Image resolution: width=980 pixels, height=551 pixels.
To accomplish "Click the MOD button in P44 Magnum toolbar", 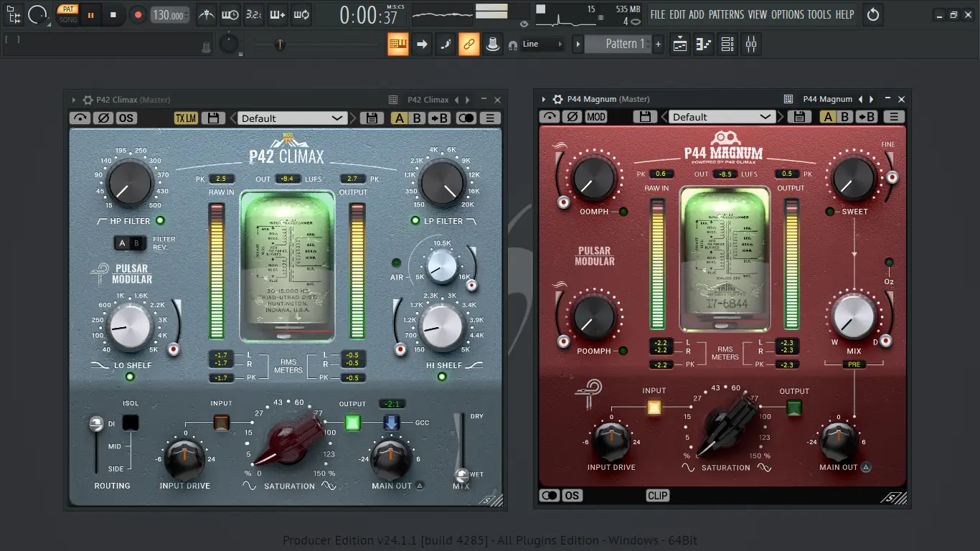I will 596,117.
